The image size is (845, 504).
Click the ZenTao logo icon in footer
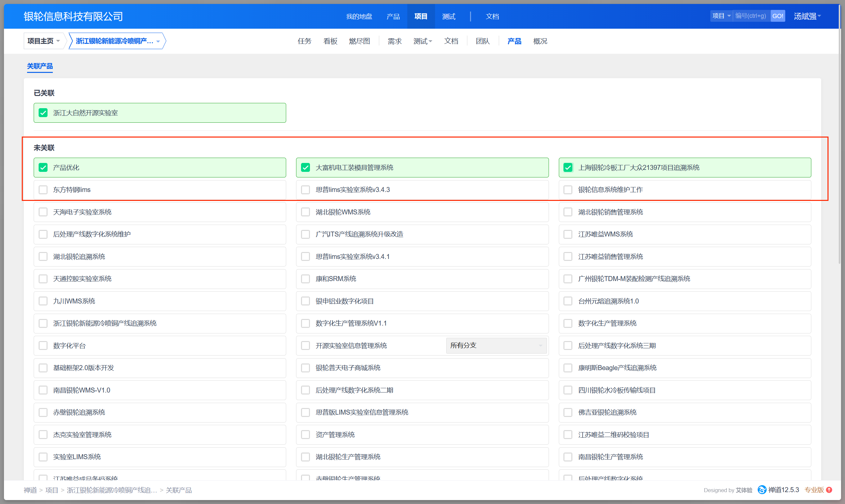(x=762, y=490)
